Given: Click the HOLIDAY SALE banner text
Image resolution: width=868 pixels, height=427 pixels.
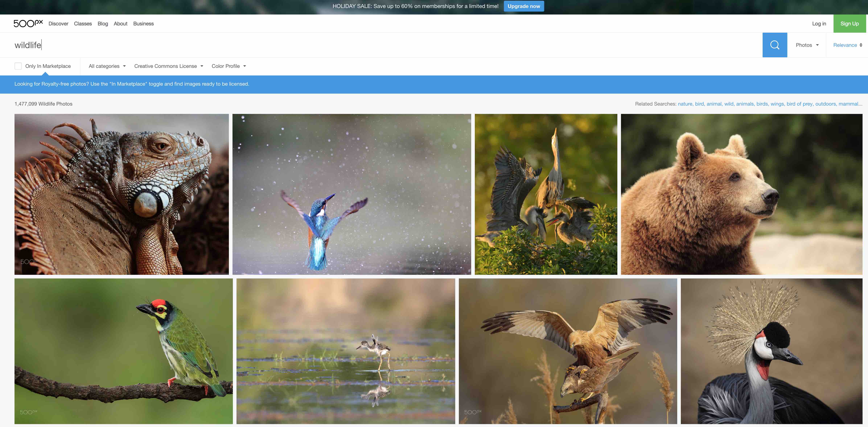Looking at the screenshot, I should click(416, 6).
